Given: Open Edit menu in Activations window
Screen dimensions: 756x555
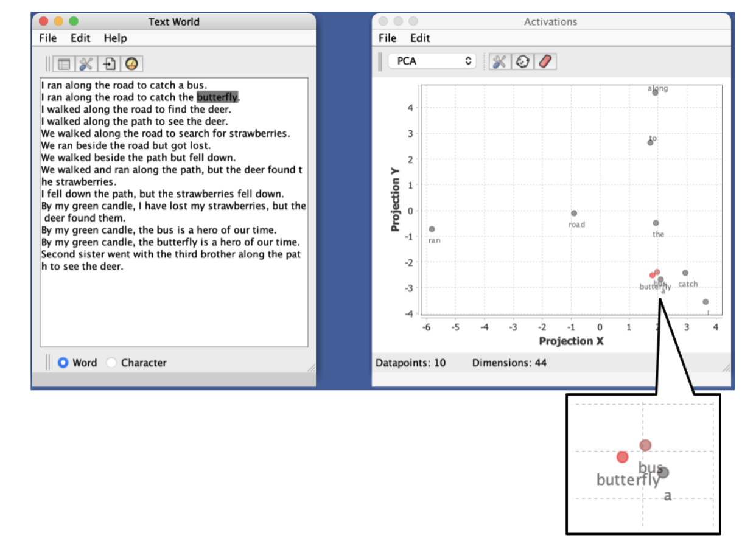Looking at the screenshot, I should [x=420, y=38].
